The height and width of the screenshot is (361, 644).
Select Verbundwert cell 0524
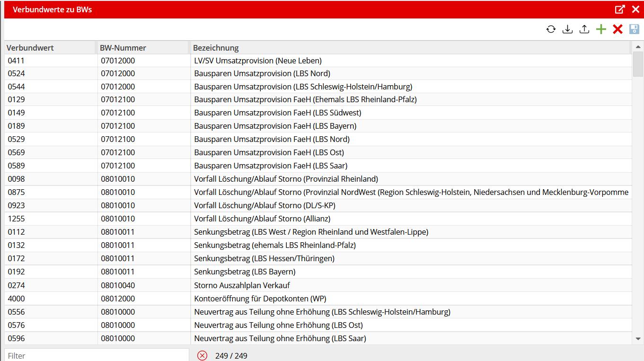51,73
